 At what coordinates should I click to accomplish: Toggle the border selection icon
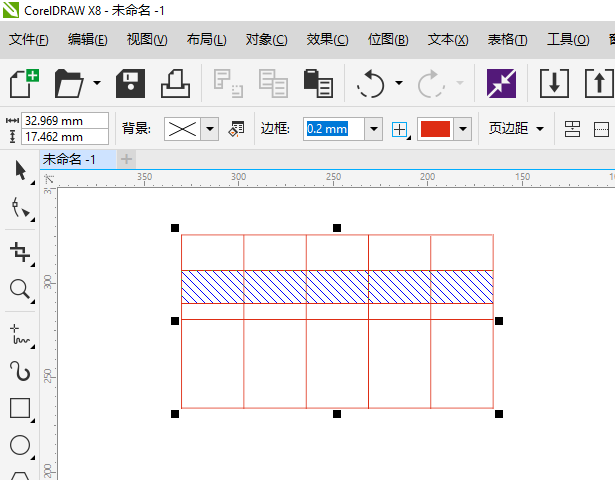click(400, 129)
